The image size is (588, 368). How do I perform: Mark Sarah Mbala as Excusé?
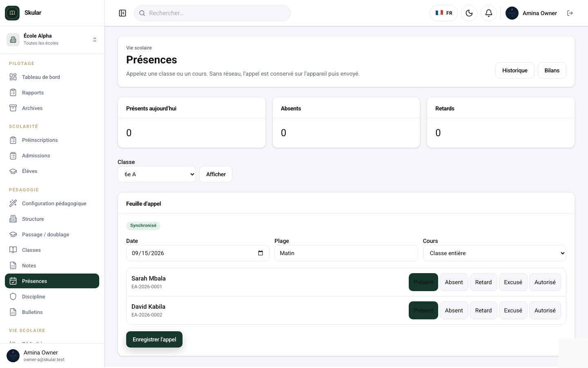513,282
